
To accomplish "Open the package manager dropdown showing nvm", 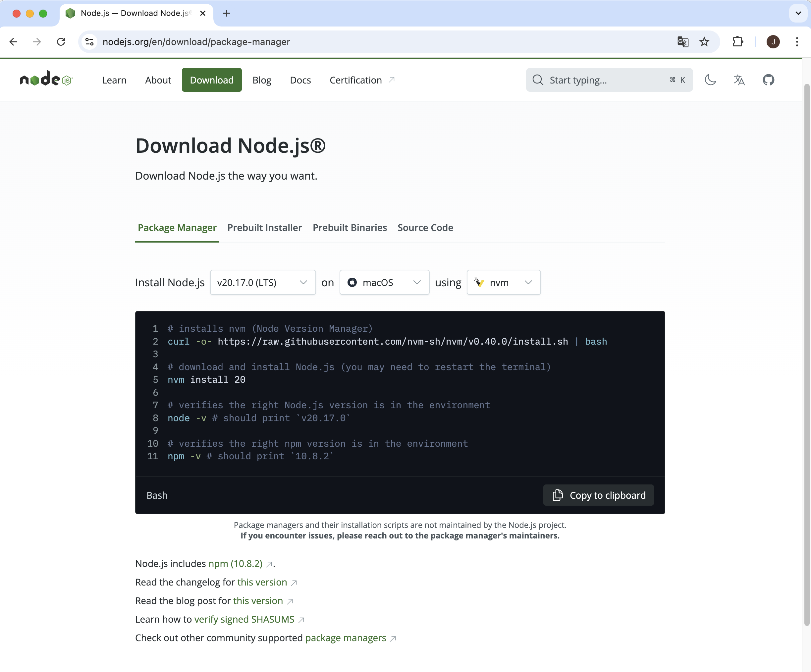I will point(503,282).
